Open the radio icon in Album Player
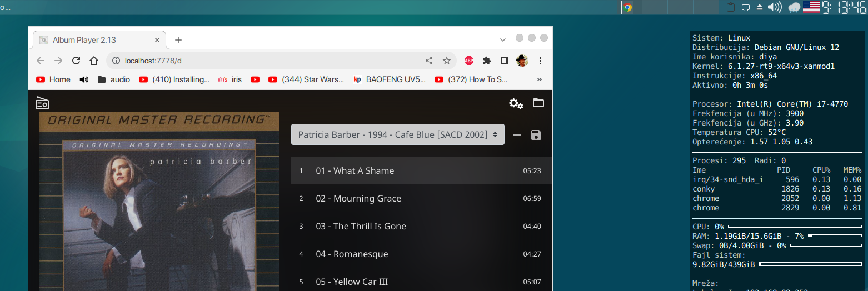 [42, 103]
